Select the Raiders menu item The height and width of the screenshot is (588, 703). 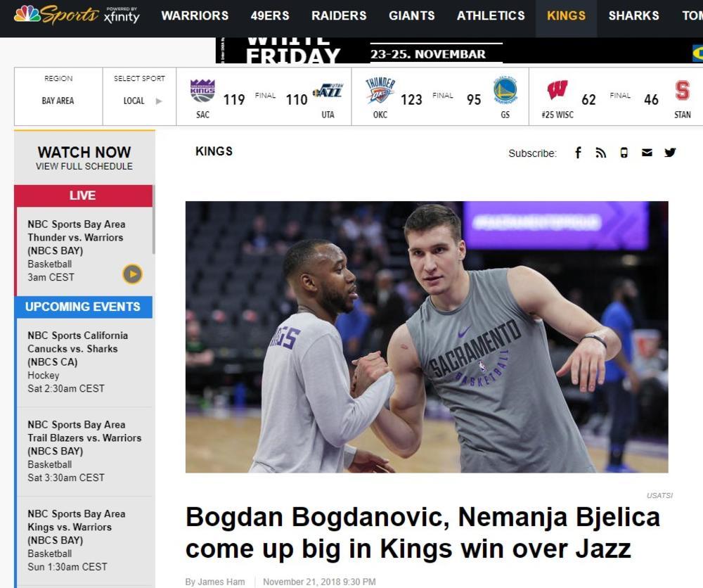click(x=339, y=15)
